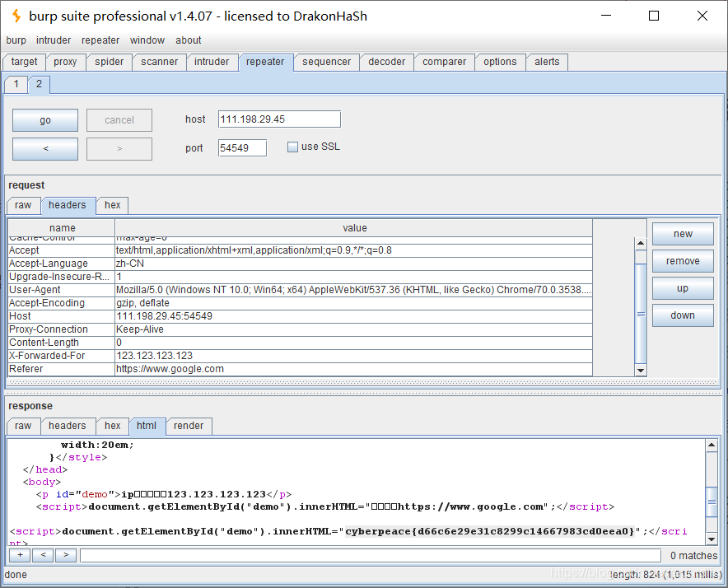Send request with go button
The image size is (728, 588).
tap(45, 120)
